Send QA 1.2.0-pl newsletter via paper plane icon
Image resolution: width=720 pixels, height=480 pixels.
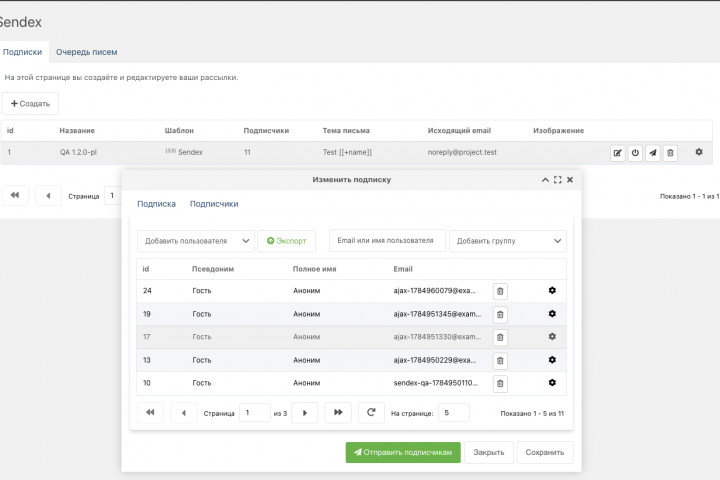tap(652, 153)
